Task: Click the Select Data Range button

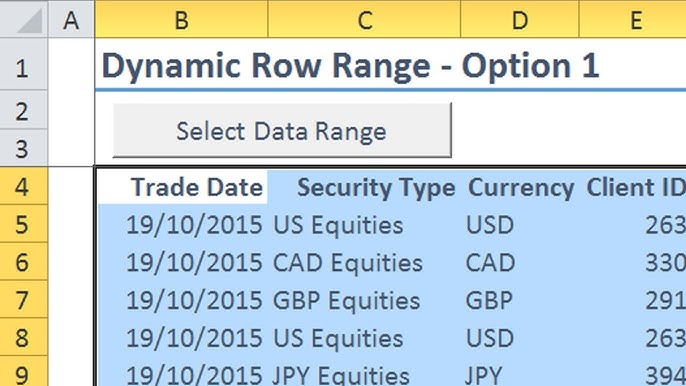Action: coord(282,130)
